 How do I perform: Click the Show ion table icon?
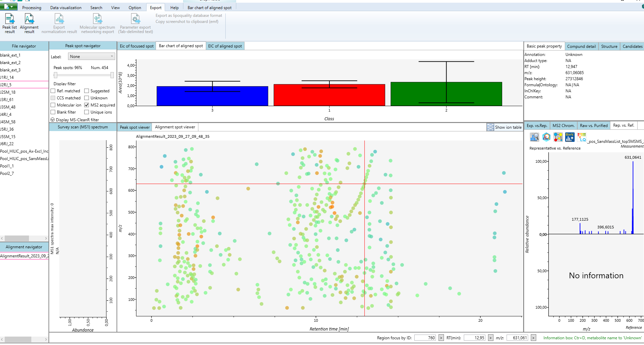click(x=490, y=127)
